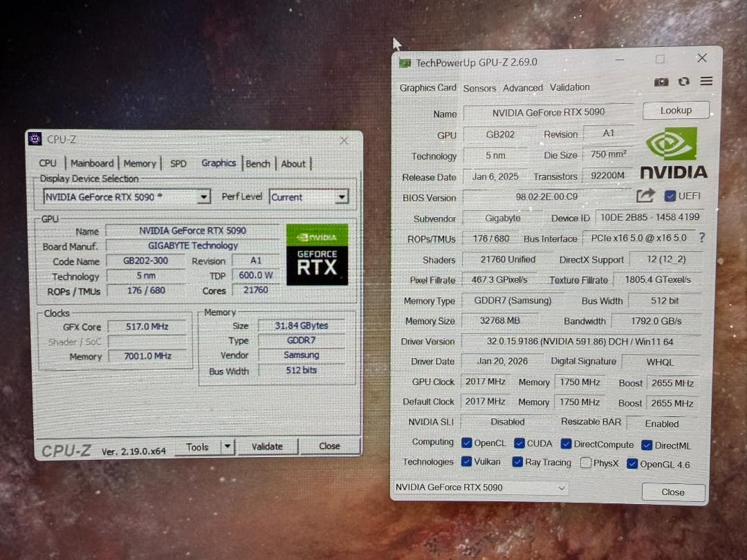Click the GPU-Z refresh icon
747x560 pixels.
[683, 82]
